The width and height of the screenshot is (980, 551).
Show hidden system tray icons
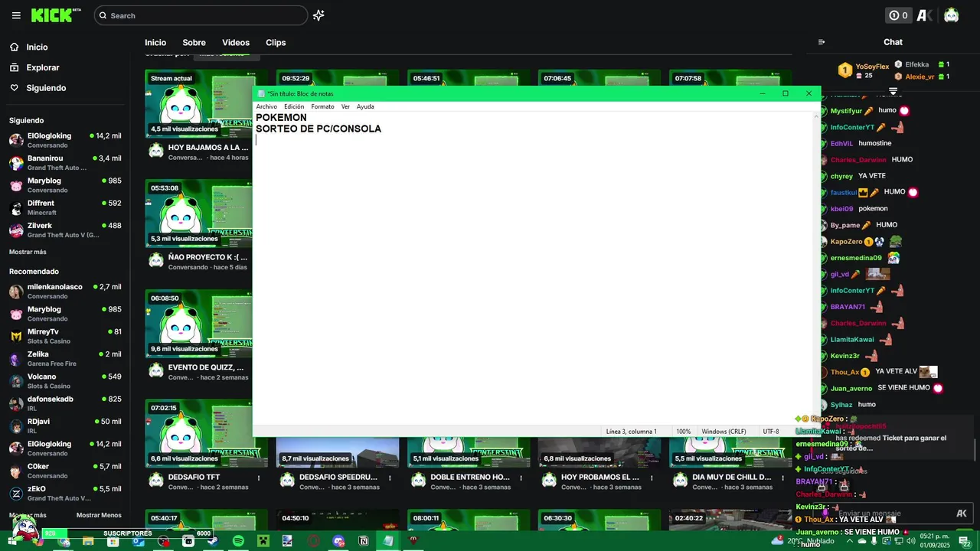coord(849,541)
